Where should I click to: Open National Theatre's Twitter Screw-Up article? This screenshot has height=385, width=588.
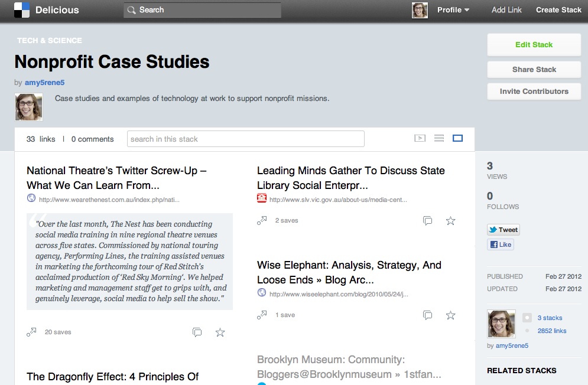116,178
